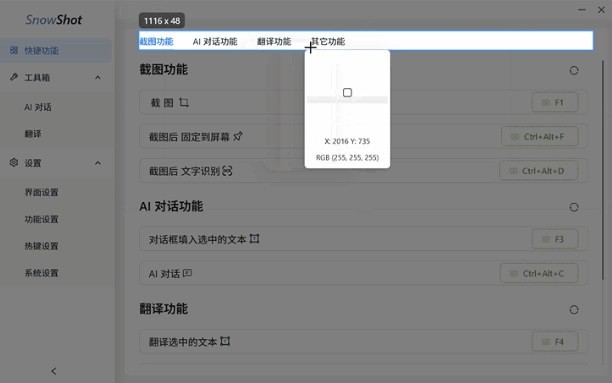Click the 工具箱 wrench icon

point(14,77)
